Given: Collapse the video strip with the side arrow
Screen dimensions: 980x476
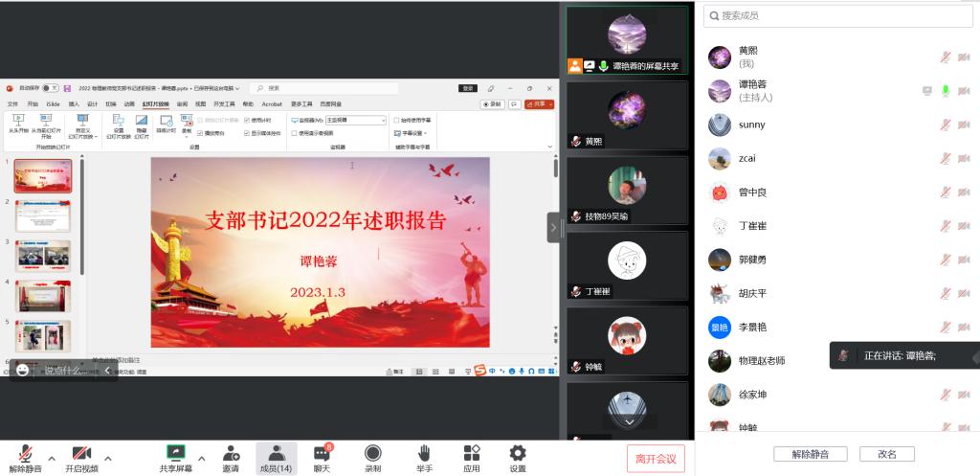Looking at the screenshot, I should [553, 227].
